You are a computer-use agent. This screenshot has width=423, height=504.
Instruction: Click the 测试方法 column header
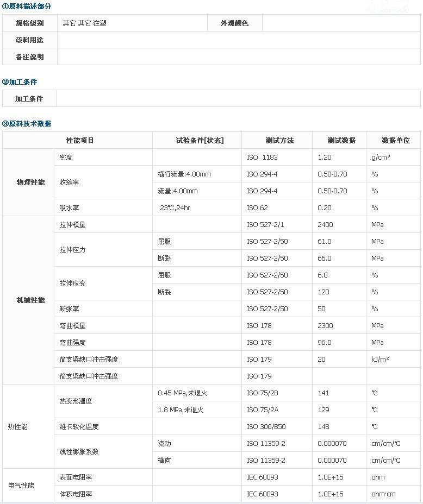pos(279,141)
